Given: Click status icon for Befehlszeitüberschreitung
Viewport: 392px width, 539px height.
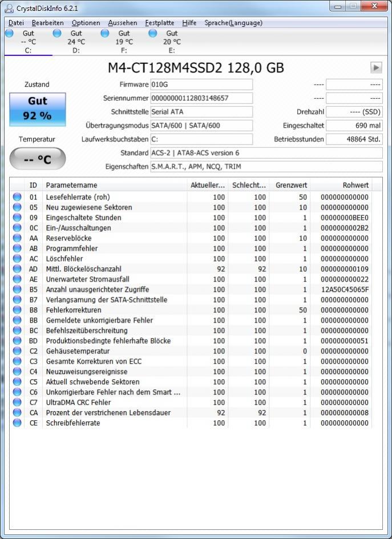Looking at the screenshot, I should (x=17, y=331).
